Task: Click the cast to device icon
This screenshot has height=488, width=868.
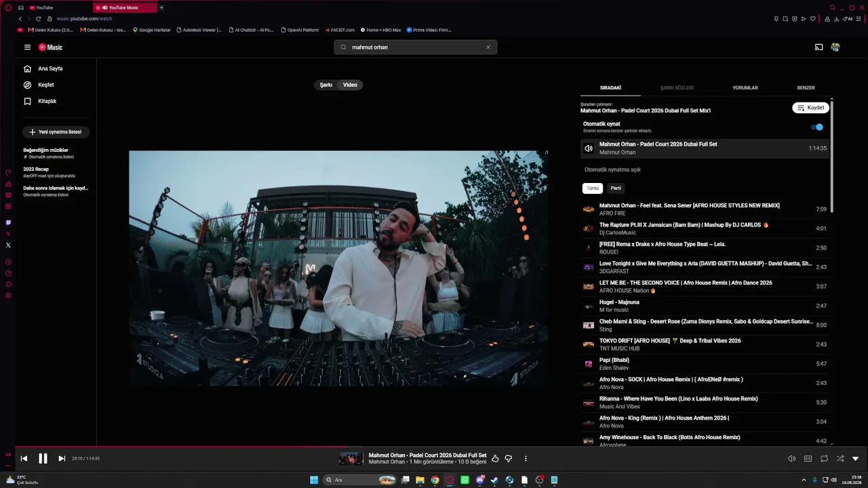Action: 818,47
